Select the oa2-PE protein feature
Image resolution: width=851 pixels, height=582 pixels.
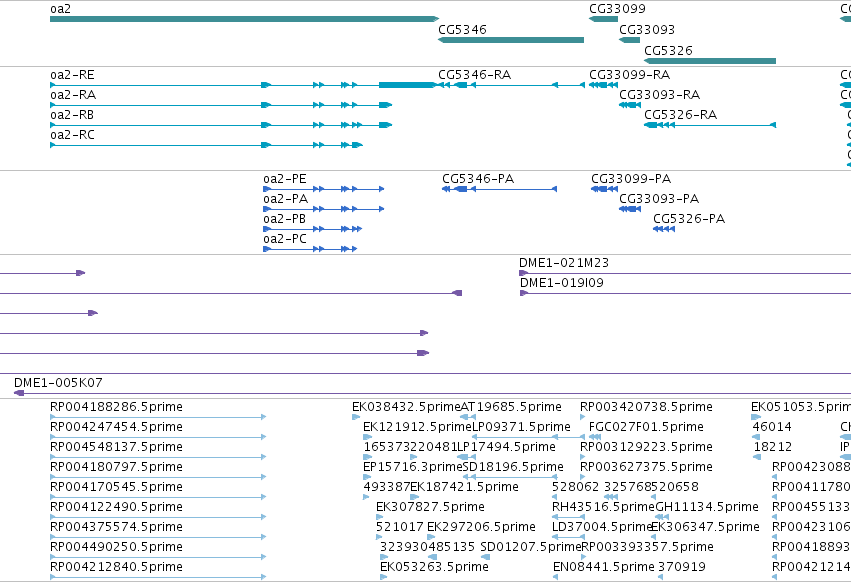coord(323,189)
